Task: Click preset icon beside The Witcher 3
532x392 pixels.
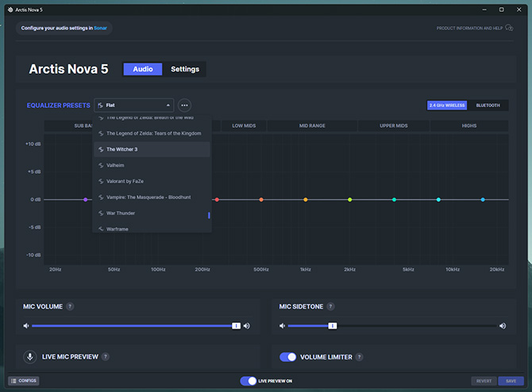Action: pyautogui.click(x=101, y=149)
